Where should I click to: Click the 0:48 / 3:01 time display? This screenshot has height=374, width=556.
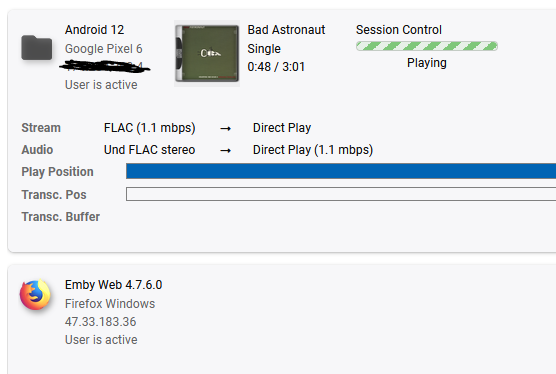point(276,67)
